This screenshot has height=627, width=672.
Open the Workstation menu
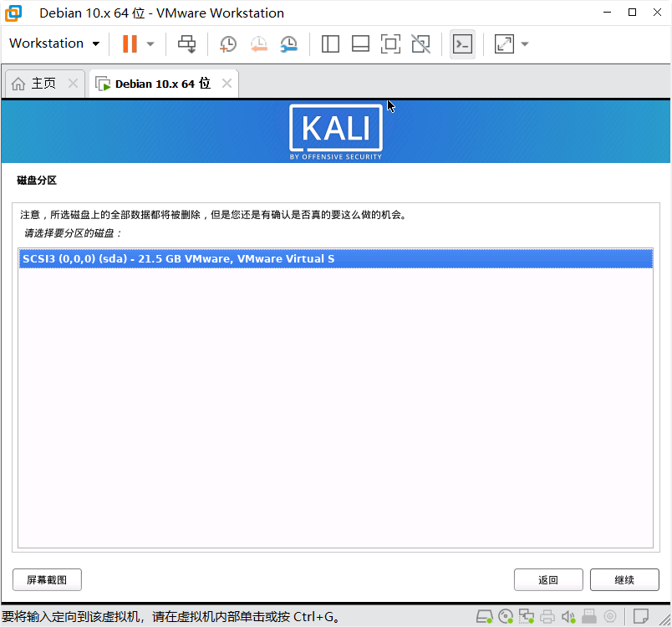coord(54,43)
